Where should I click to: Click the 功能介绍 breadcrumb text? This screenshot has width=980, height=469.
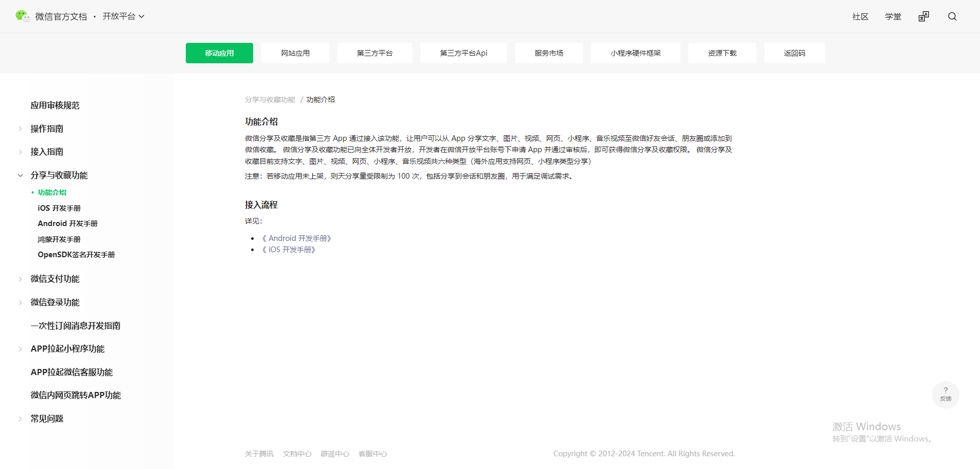click(321, 100)
